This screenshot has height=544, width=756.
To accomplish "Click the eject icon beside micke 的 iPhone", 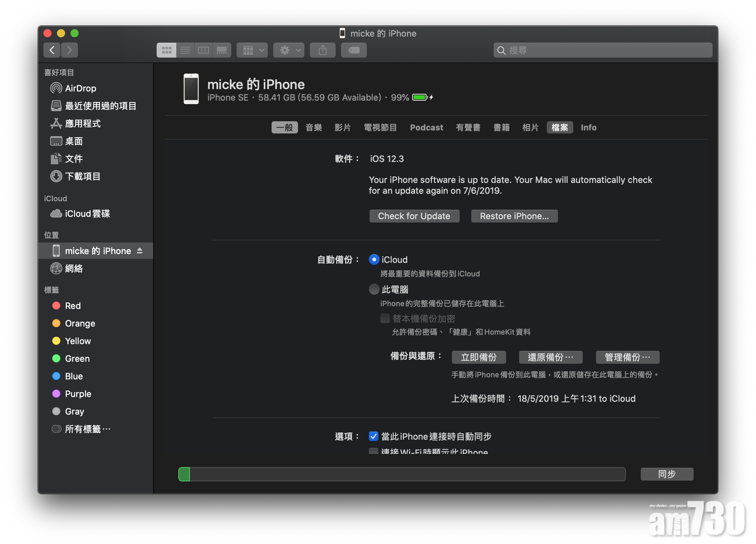I will point(140,251).
